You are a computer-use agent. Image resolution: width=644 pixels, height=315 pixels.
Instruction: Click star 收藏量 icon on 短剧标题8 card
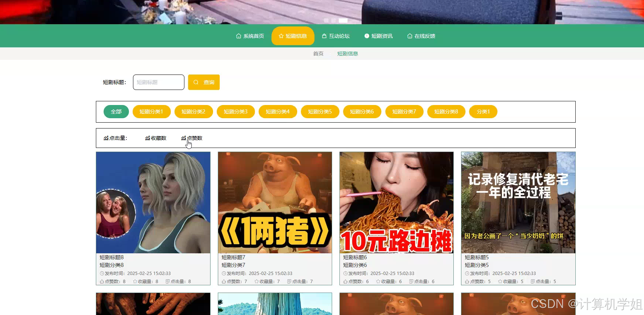click(x=135, y=282)
